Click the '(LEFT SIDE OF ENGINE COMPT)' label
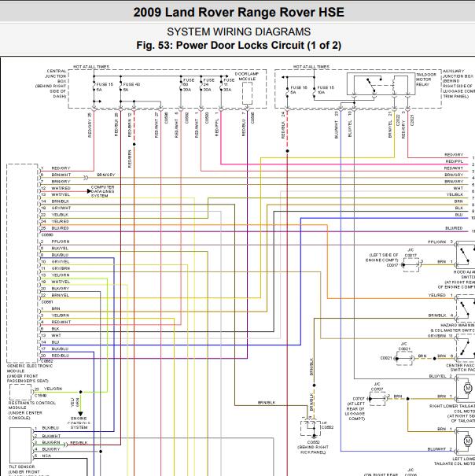 pyautogui.click(x=382, y=257)
